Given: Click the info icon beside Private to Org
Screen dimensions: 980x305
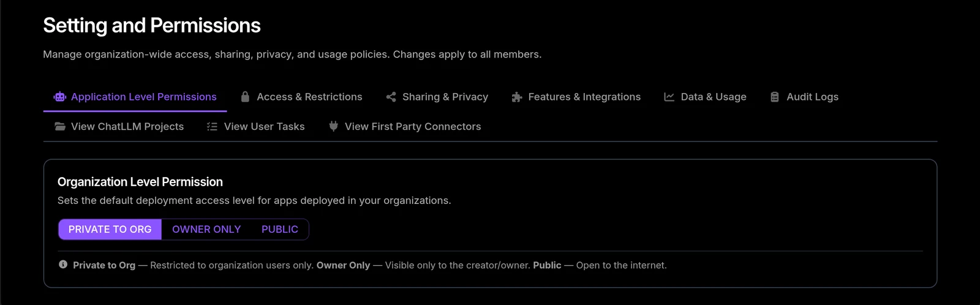Looking at the screenshot, I should [x=63, y=265].
